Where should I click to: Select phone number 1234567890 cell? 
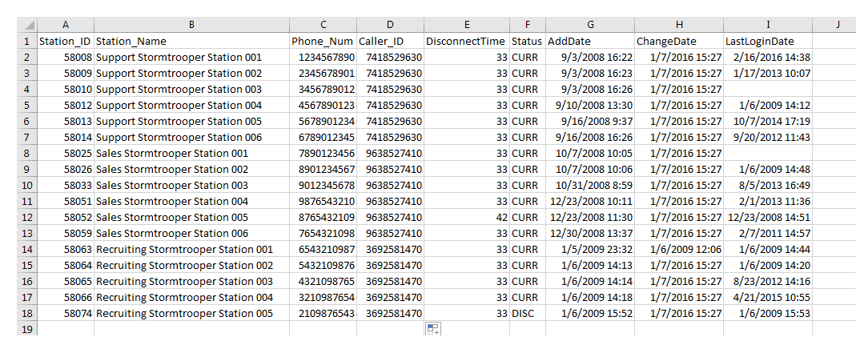(x=323, y=57)
